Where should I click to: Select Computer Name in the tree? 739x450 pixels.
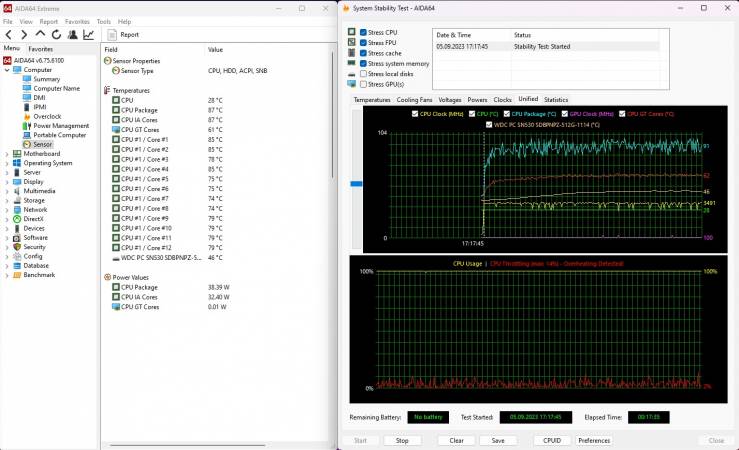coord(57,89)
